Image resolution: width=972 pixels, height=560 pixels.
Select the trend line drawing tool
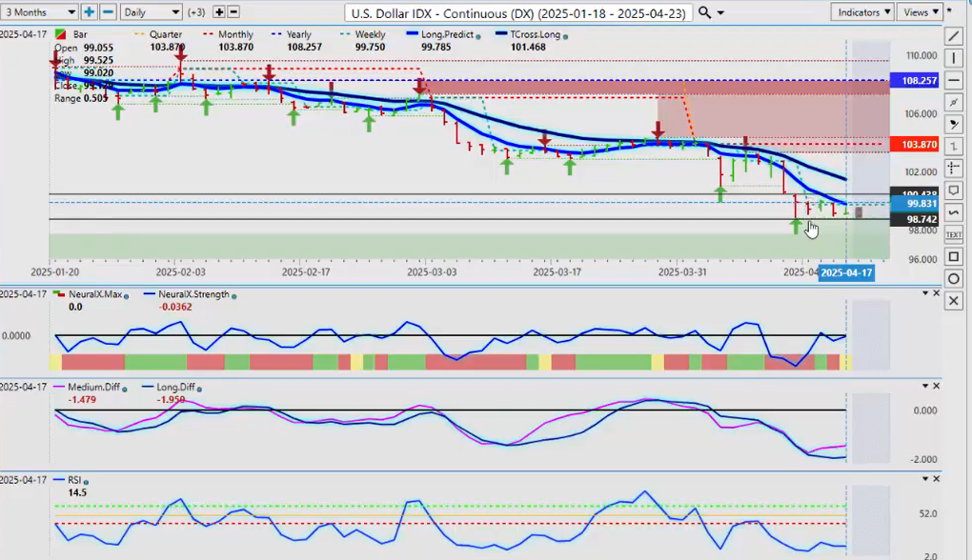(954, 36)
